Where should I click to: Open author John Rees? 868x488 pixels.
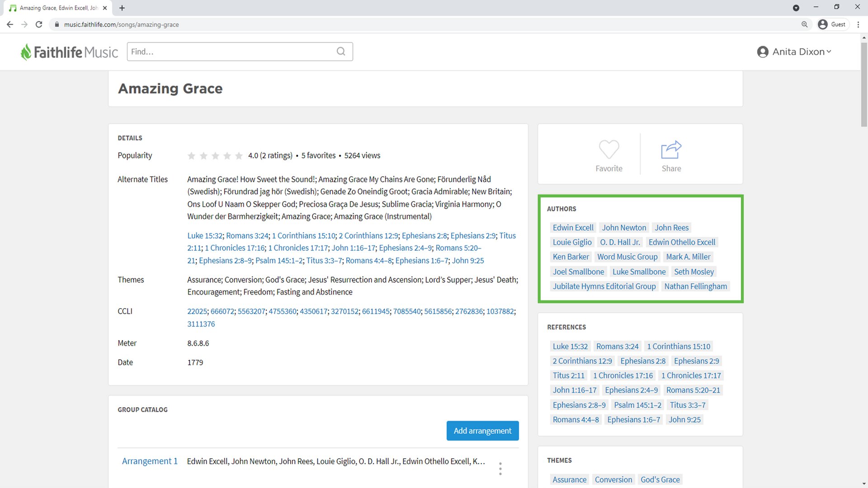671,228
